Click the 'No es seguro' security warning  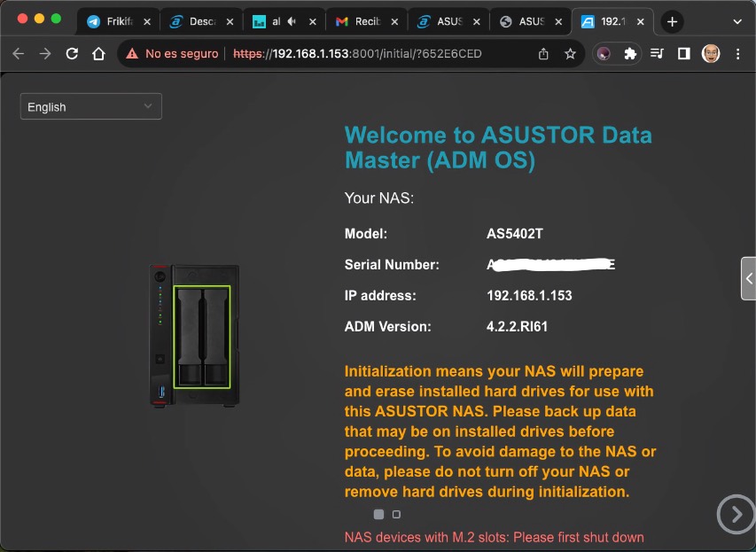[x=172, y=53]
